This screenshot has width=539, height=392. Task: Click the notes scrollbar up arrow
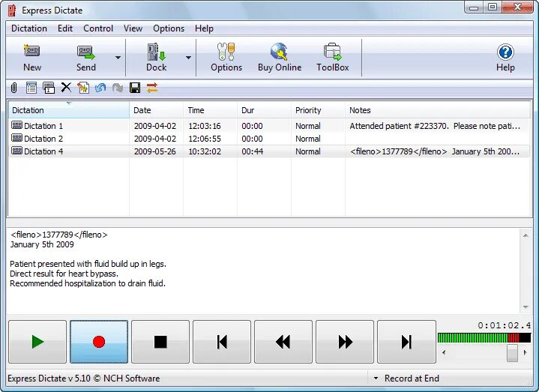(x=526, y=235)
